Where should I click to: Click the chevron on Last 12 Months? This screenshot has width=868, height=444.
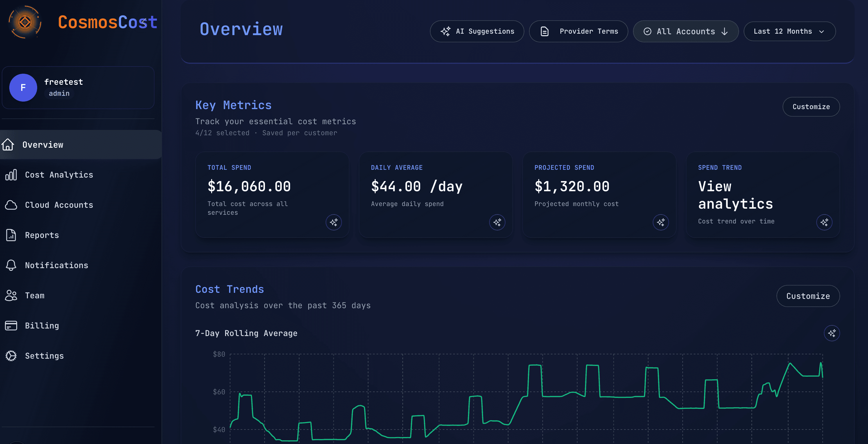[821, 31]
